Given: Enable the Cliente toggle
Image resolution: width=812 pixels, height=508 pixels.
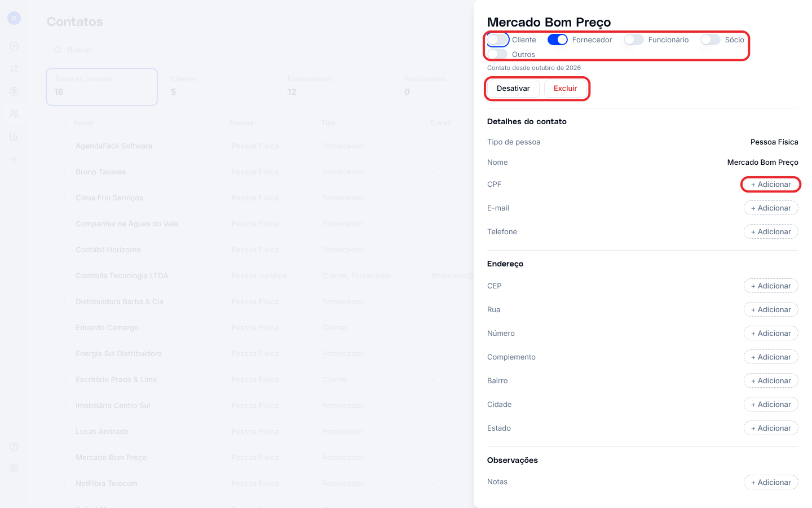Looking at the screenshot, I should point(497,40).
